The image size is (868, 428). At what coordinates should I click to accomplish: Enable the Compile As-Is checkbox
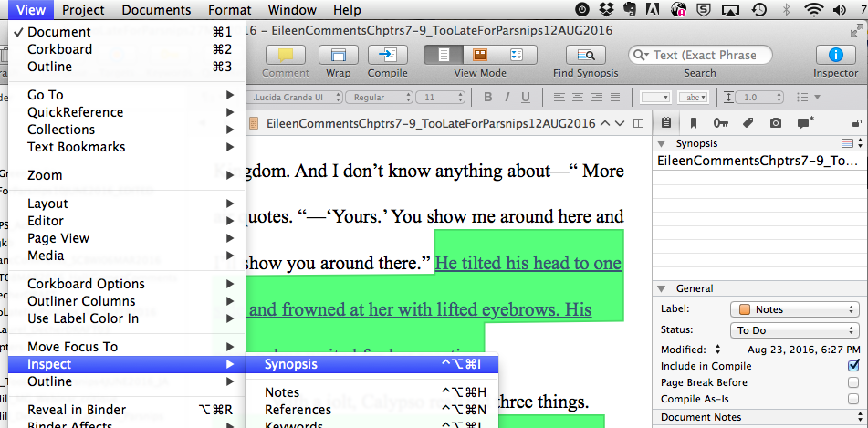(853, 399)
